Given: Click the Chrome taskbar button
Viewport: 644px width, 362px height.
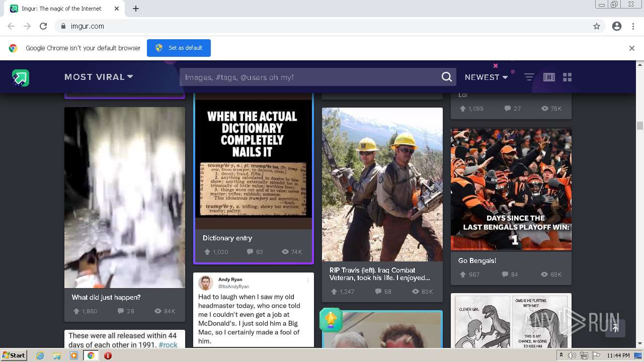Looking at the screenshot, I should click(91, 355).
